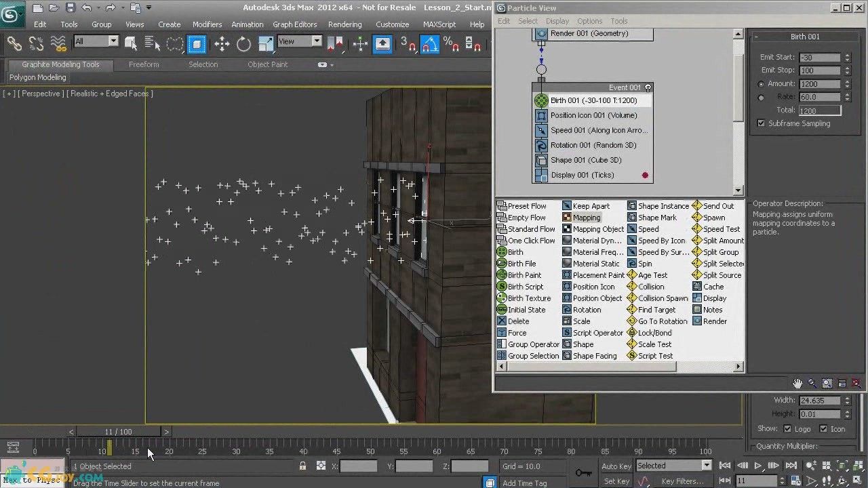Image resolution: width=868 pixels, height=488 pixels.
Task: Click the Open File folder icon
Action: (x=54, y=8)
